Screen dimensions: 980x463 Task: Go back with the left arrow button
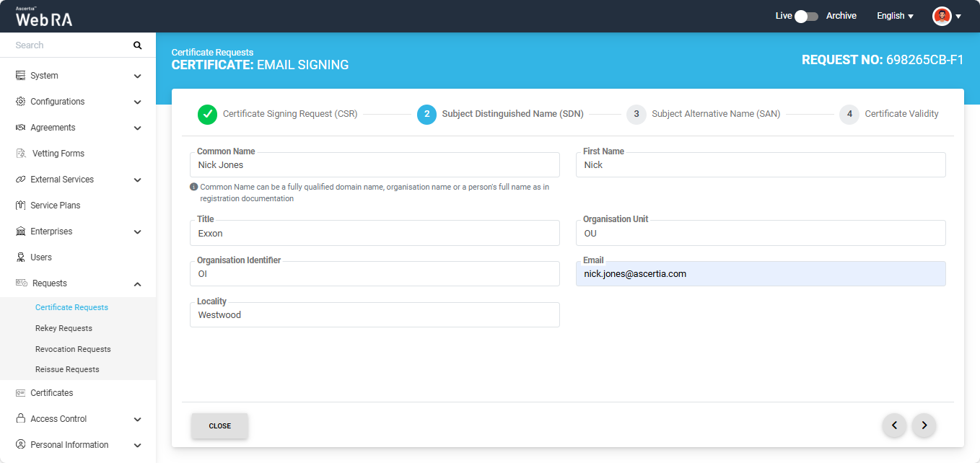(x=894, y=425)
